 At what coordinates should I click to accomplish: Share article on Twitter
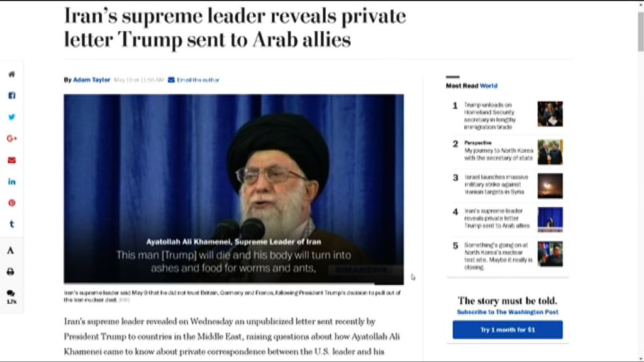tap(11, 117)
